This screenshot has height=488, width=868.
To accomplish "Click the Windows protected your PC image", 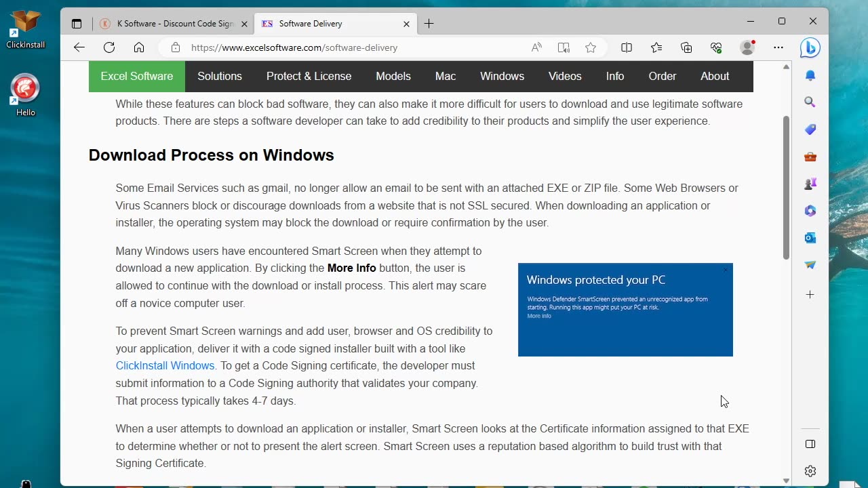I will [625, 310].
